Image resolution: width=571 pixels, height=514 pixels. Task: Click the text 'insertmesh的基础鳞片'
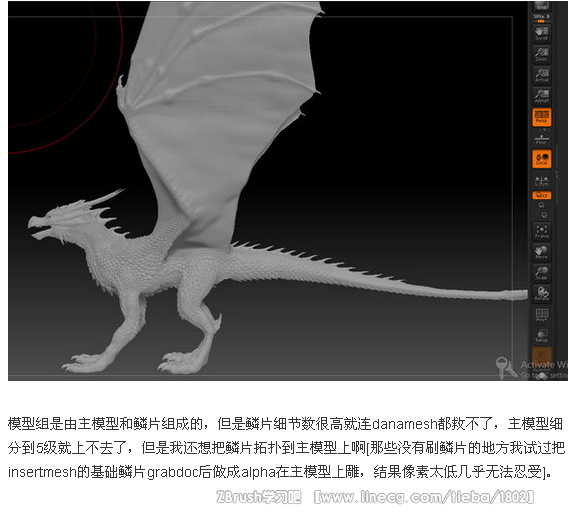[77, 472]
